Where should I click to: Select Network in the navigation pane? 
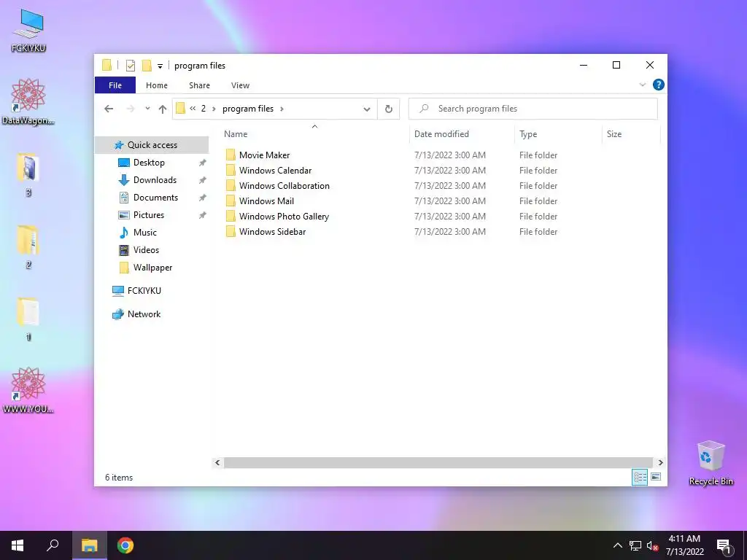click(x=144, y=314)
